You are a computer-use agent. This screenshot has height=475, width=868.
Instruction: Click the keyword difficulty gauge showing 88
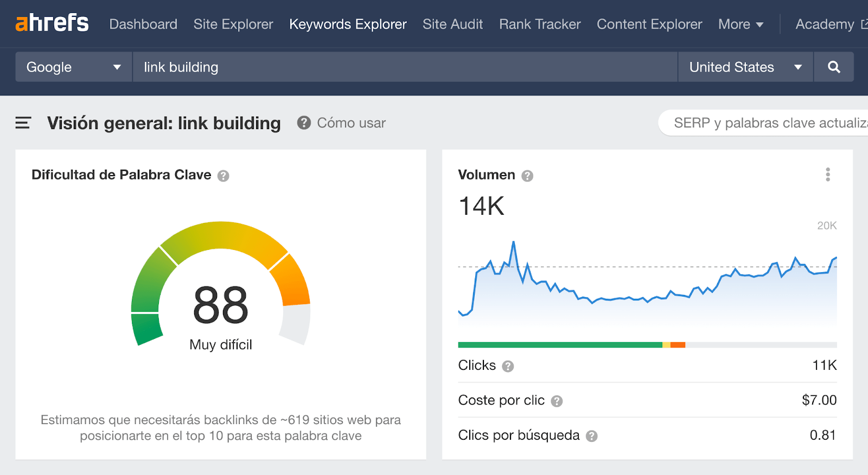[221, 284]
